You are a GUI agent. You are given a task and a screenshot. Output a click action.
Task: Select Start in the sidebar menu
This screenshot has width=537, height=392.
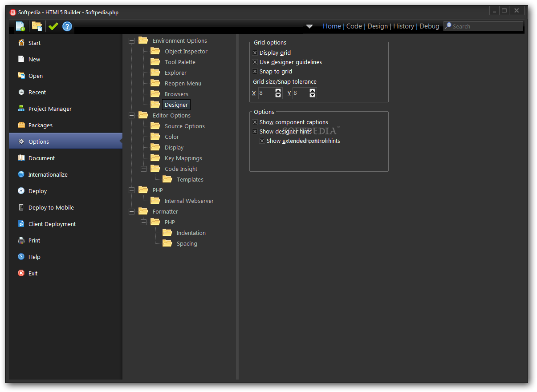point(65,43)
